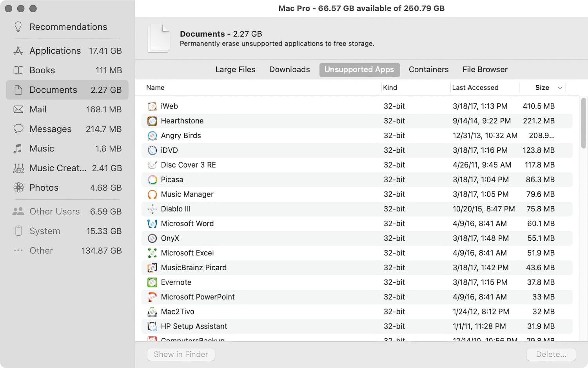Toggle the Size column sort arrow
588x368 pixels.
pos(560,87)
